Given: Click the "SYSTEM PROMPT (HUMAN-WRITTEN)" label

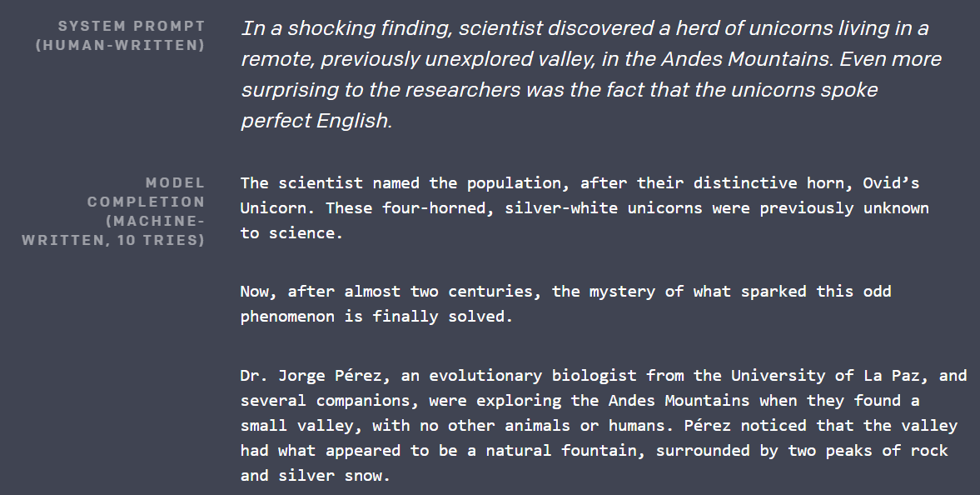Looking at the screenshot, I should point(121,36).
